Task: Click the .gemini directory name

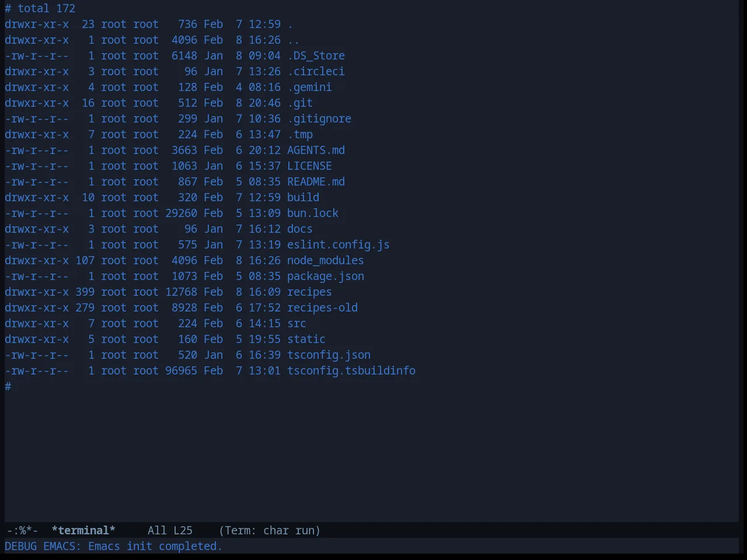Action: (309, 87)
